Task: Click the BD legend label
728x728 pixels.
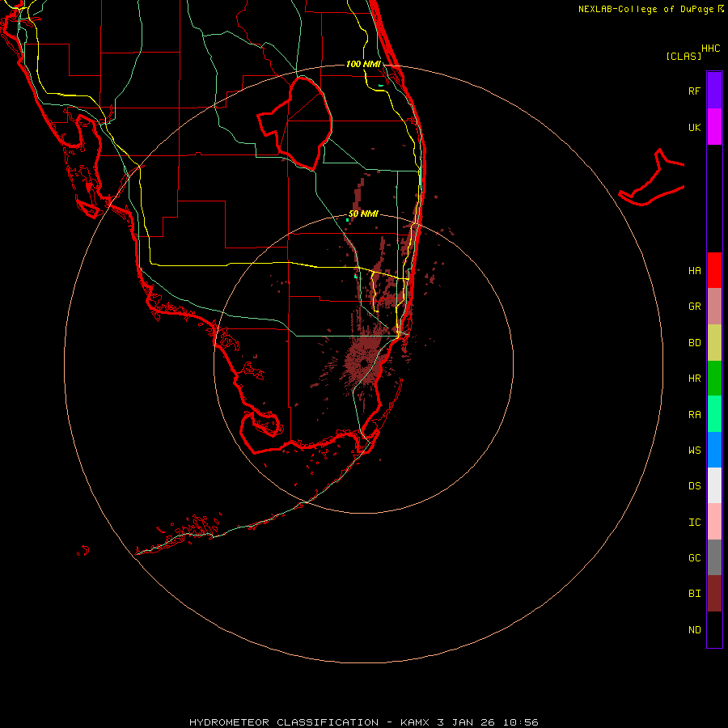Action: coord(695,343)
